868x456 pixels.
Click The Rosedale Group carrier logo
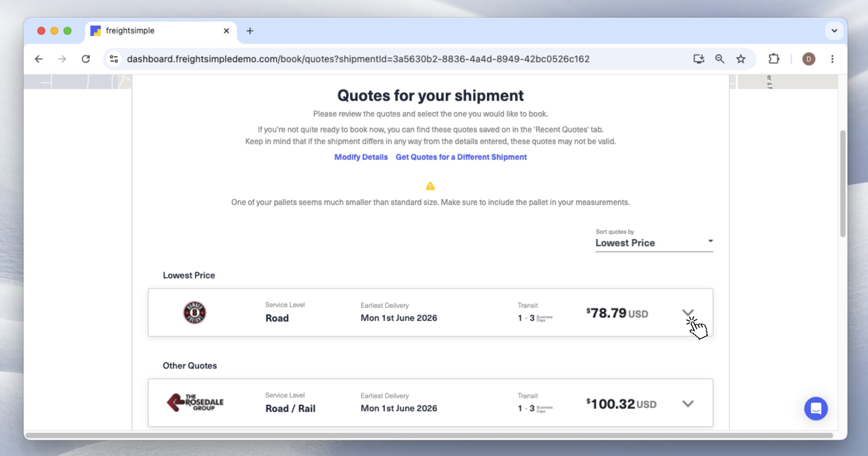(195, 402)
